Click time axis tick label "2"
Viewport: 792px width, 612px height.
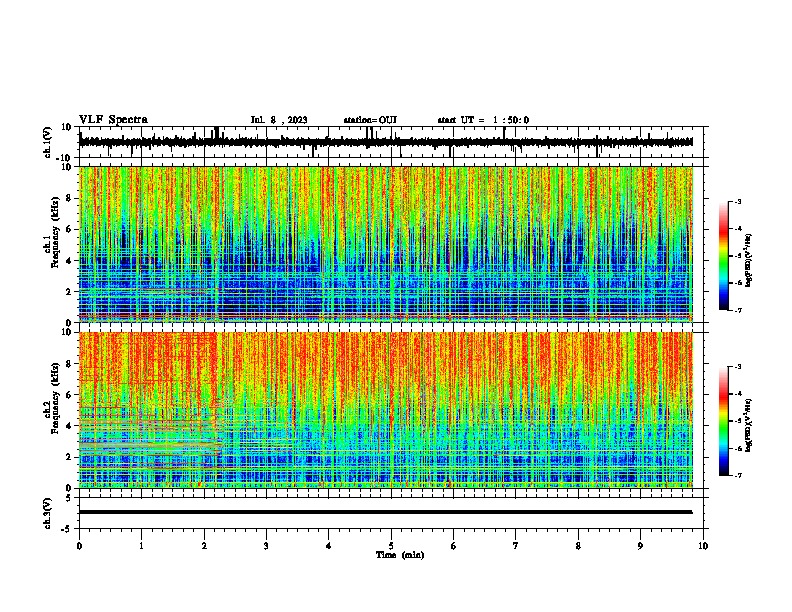click(204, 546)
